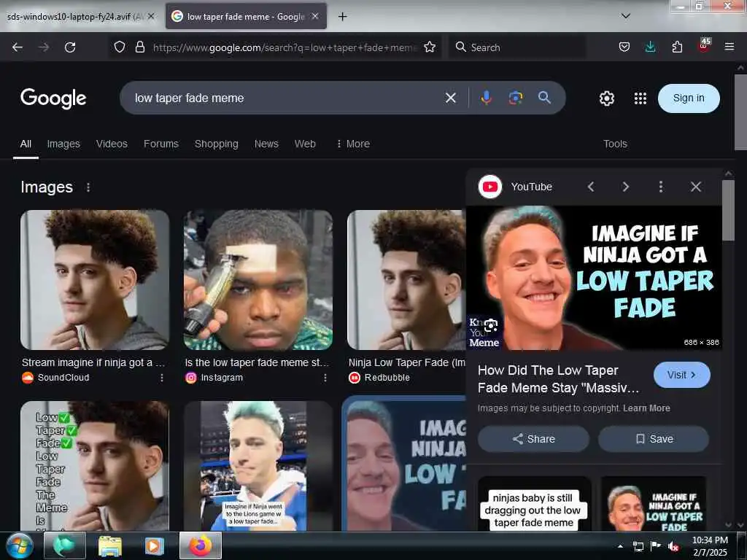Open the How Did The Low Taper title link
The image size is (747, 560).
(x=558, y=379)
